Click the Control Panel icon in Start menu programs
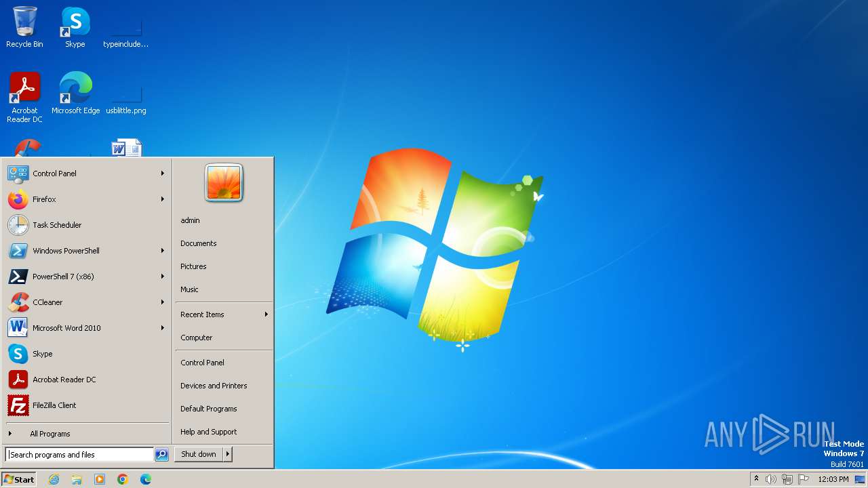This screenshot has width=868, height=488. 18,174
